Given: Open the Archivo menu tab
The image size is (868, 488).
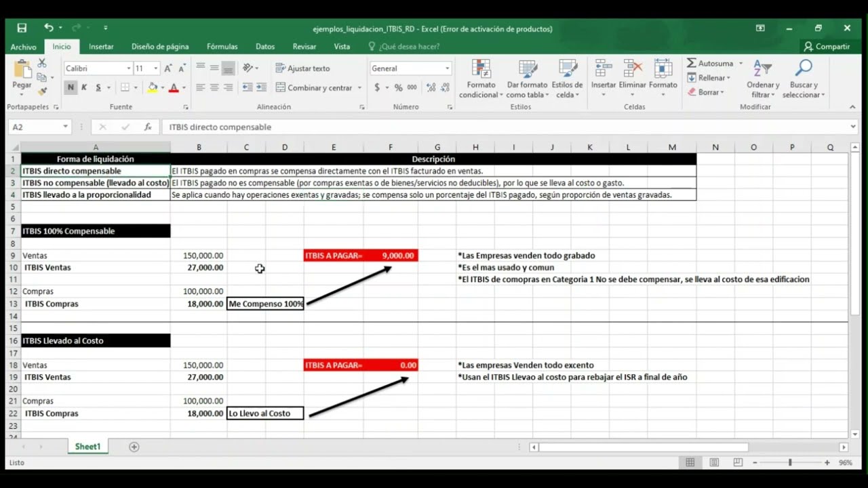Looking at the screenshot, I should (x=24, y=47).
